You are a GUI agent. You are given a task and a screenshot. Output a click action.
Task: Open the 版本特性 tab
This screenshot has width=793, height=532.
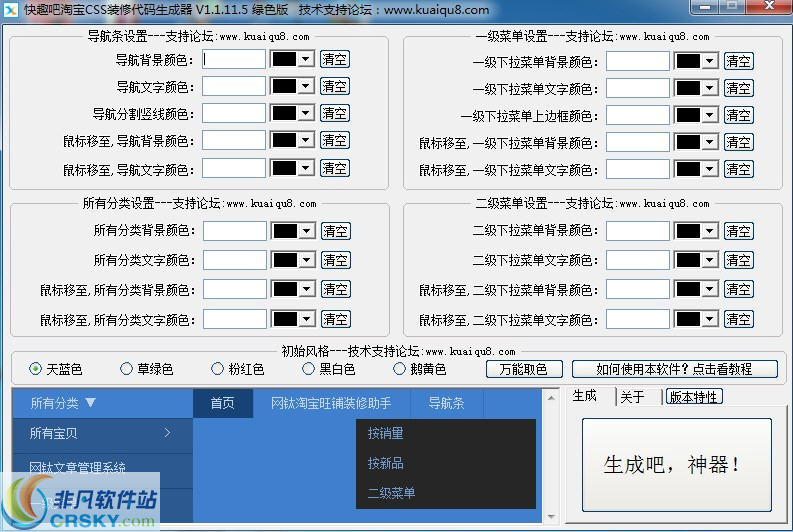693,397
